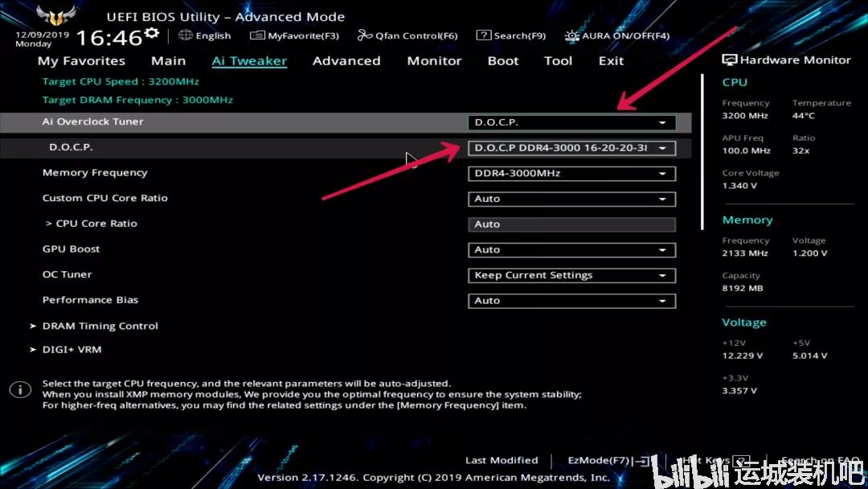Image resolution: width=868 pixels, height=489 pixels.
Task: Click the CPU heading in Hardware Monitor
Action: (735, 82)
